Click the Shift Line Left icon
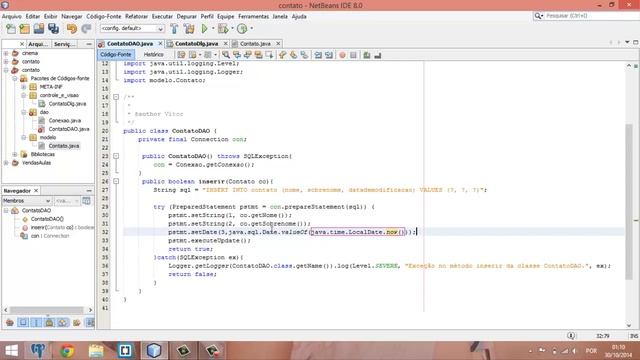 click(318, 55)
